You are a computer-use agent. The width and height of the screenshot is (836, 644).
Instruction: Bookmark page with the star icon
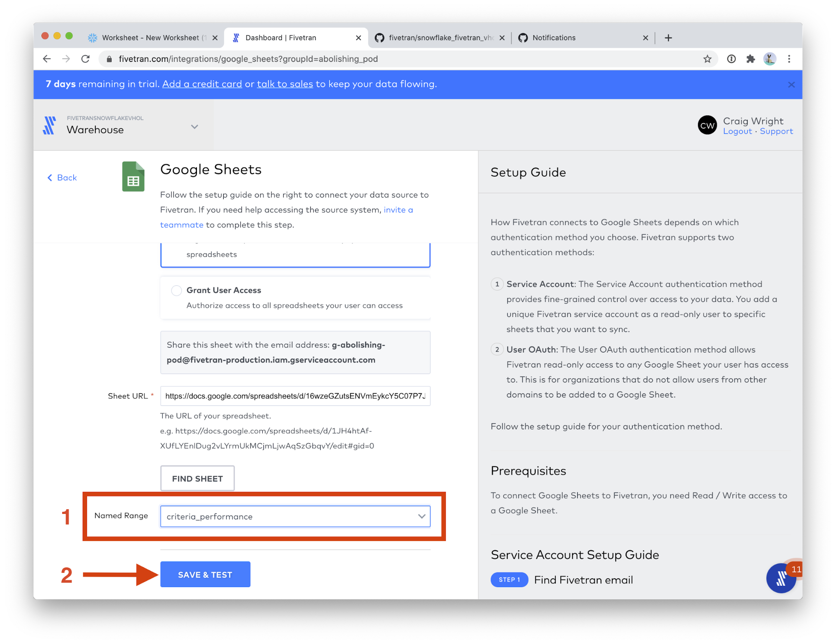coord(707,59)
